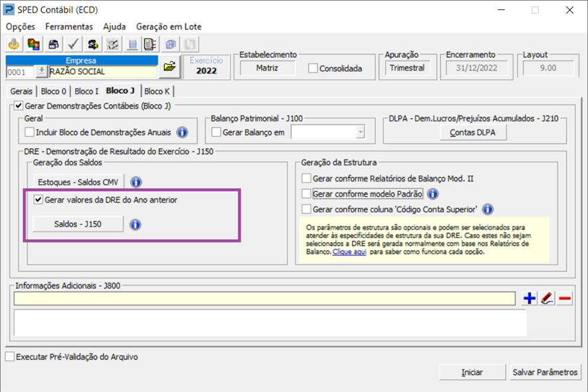This screenshot has height=392, width=588.
Task: Tick Gerar conforme Relatórios de Balanço Mod. II
Action: click(306, 178)
